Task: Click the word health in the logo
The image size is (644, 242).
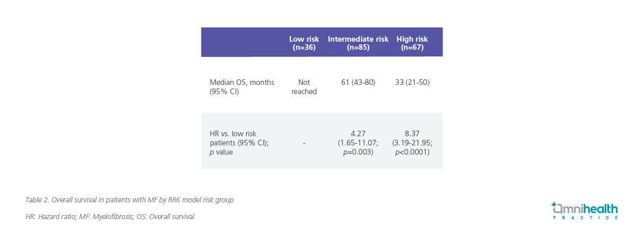Action: tap(600, 208)
